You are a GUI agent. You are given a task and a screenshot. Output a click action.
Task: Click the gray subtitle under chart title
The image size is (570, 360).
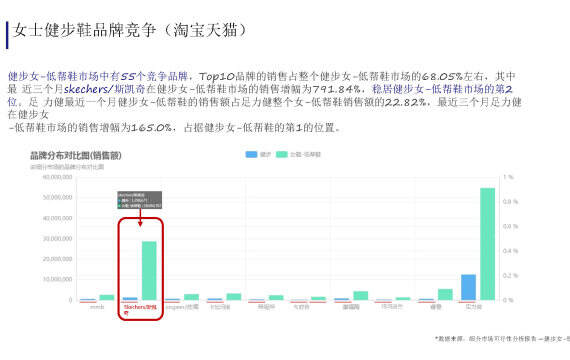[67, 167]
